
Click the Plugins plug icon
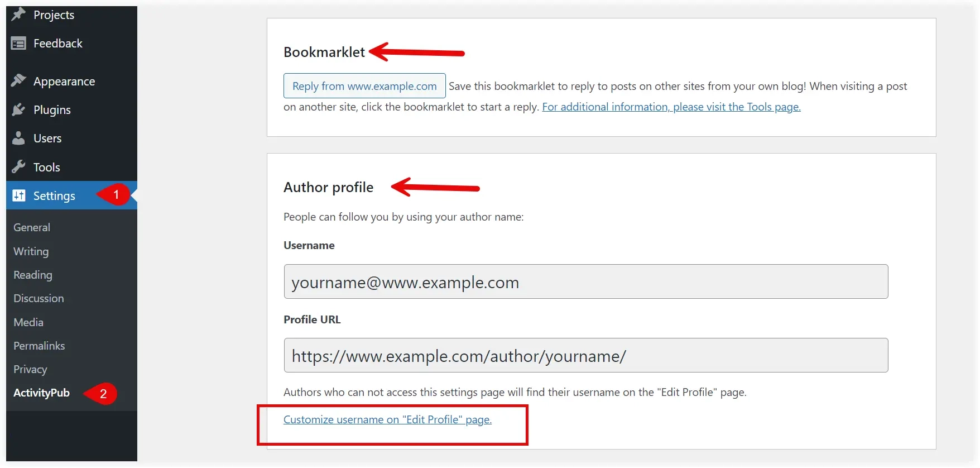coord(18,109)
